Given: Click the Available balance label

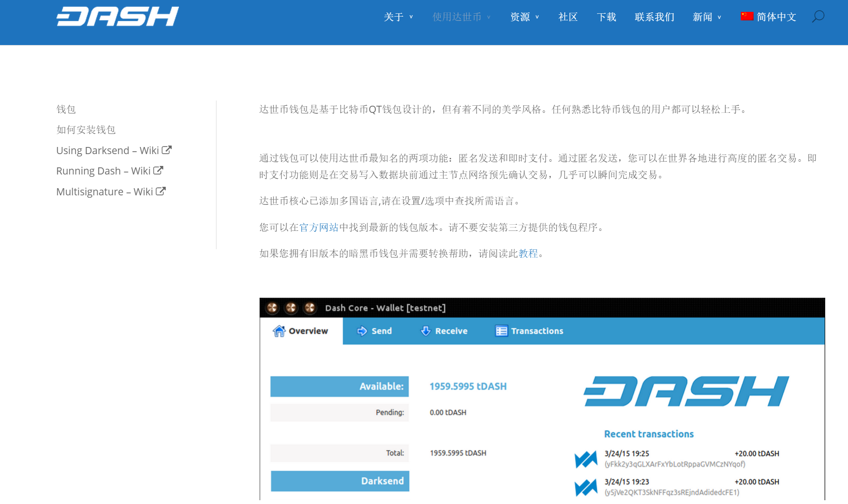Looking at the screenshot, I should click(340, 386).
